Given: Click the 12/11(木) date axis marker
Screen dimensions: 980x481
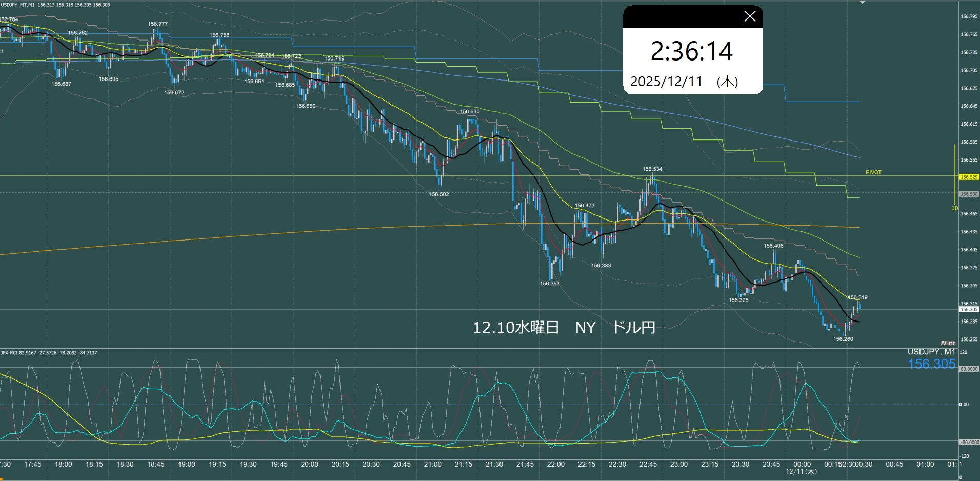Looking at the screenshot, I should (x=802, y=471).
